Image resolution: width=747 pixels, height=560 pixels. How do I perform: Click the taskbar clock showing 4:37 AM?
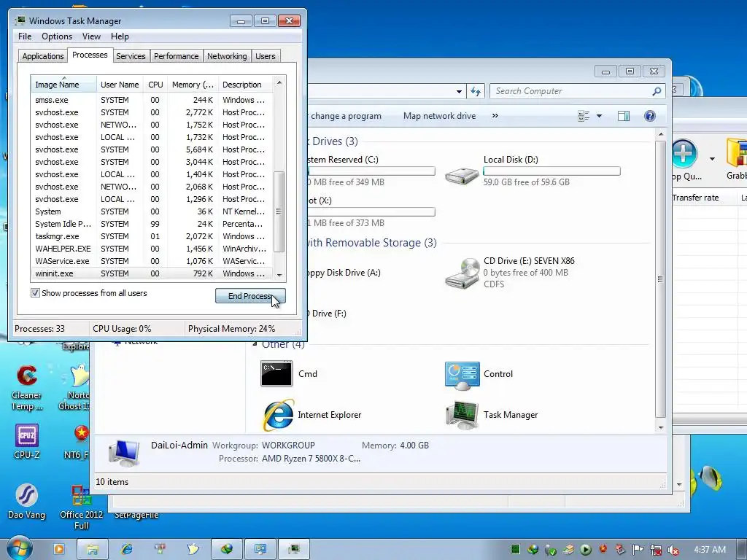click(709, 550)
